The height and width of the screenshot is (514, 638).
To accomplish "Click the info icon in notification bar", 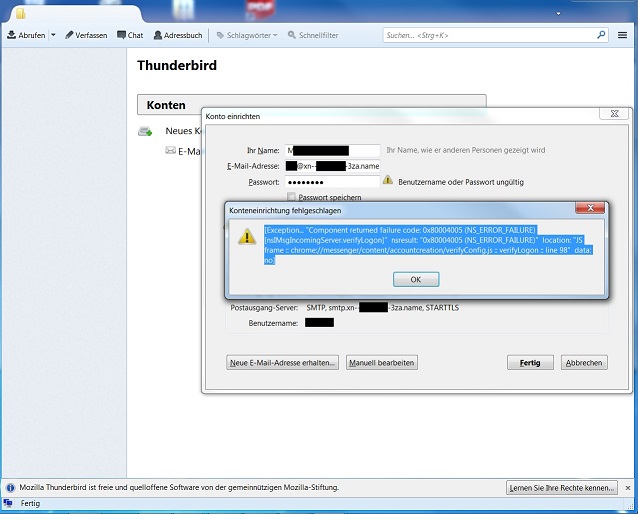I will (10, 488).
